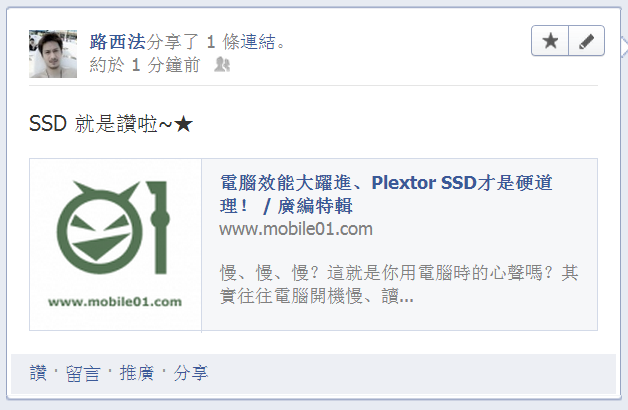Click the black star at the end of the post text

[184, 124]
